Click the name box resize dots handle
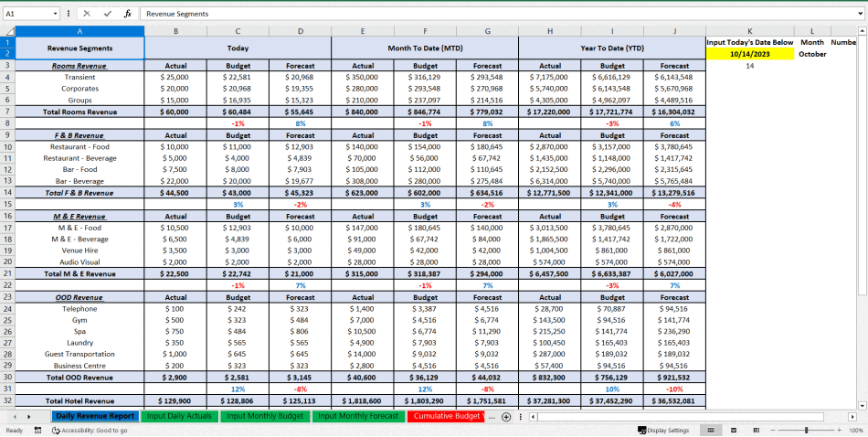The image size is (868, 437). (69, 14)
